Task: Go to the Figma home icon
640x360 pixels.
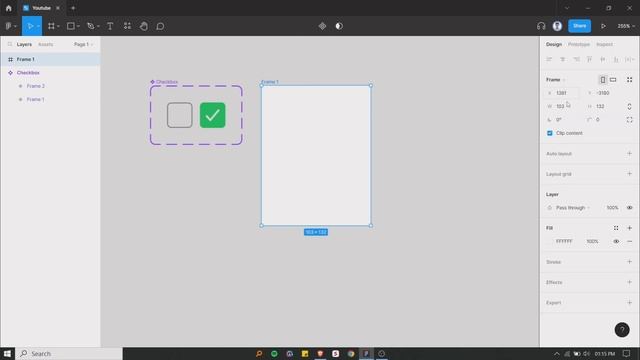Action: tap(9, 8)
